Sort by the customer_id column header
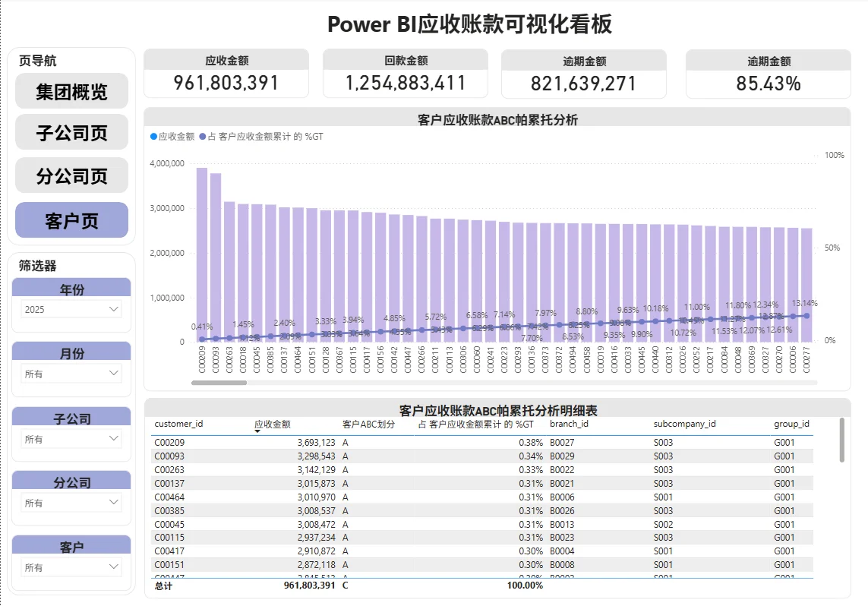This screenshot has width=868, height=606. [x=178, y=424]
